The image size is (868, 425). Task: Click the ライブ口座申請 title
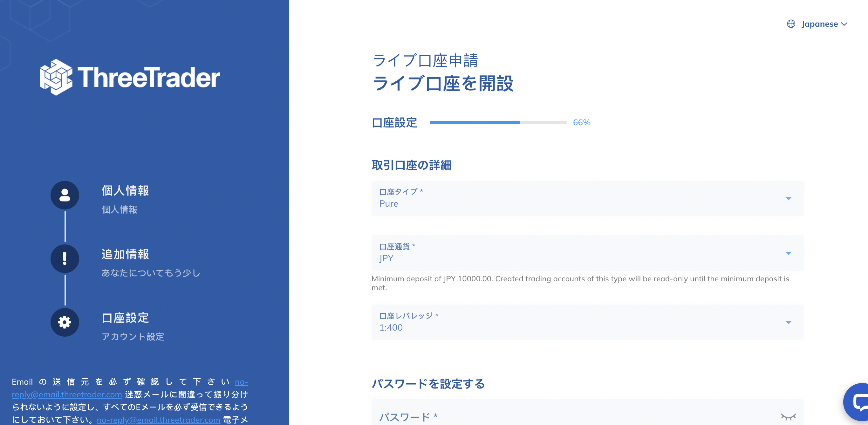(x=425, y=61)
